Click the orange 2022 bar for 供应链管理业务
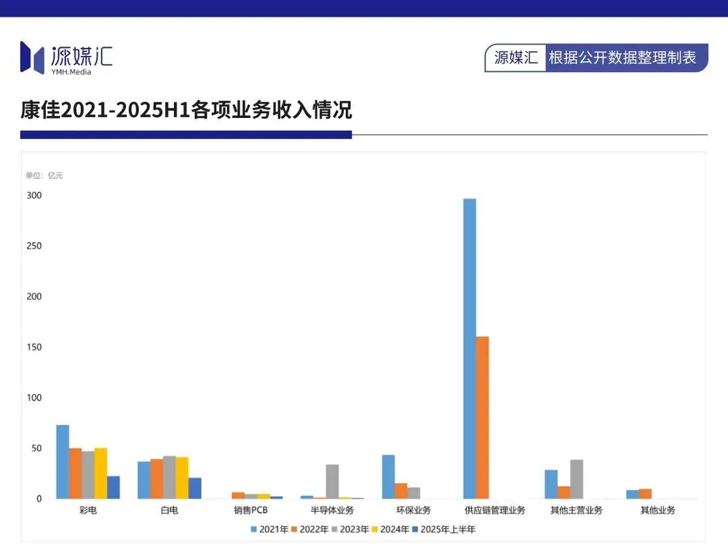Image resolution: width=728 pixels, height=560 pixels. click(x=483, y=418)
